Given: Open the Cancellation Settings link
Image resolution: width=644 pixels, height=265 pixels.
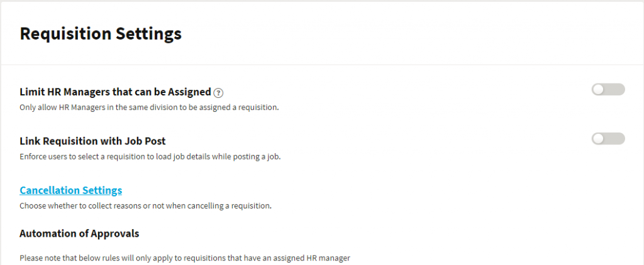Looking at the screenshot, I should [x=70, y=190].
